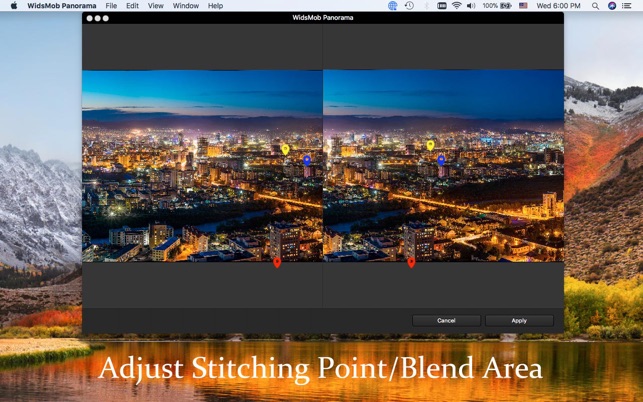643x402 pixels.
Task: Click the Siri icon in menu bar
Action: [612, 6]
